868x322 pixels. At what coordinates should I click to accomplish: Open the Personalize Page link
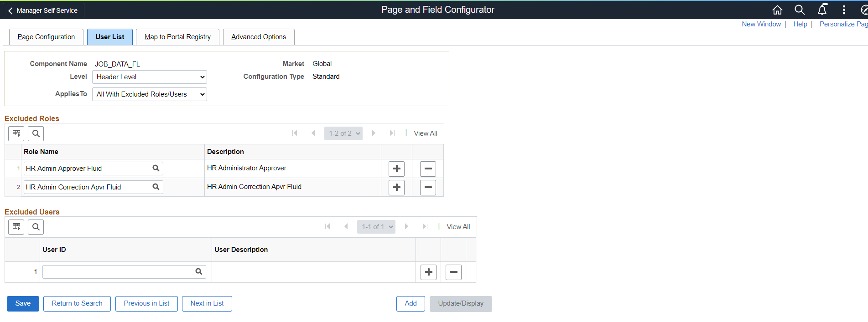843,24
